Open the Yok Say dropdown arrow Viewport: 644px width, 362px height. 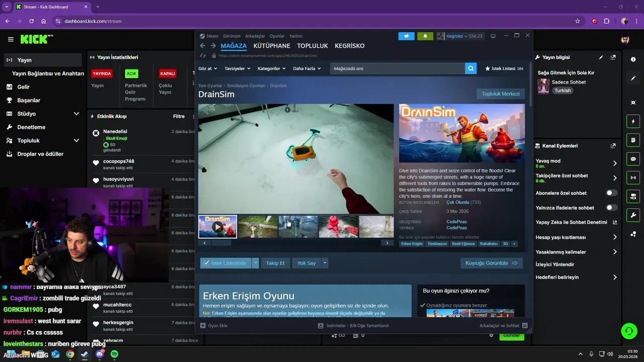(x=325, y=263)
